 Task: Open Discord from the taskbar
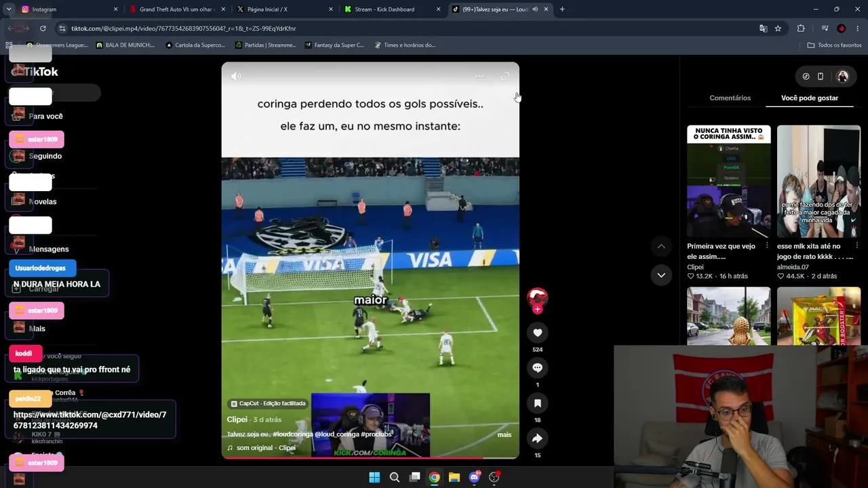tap(474, 477)
